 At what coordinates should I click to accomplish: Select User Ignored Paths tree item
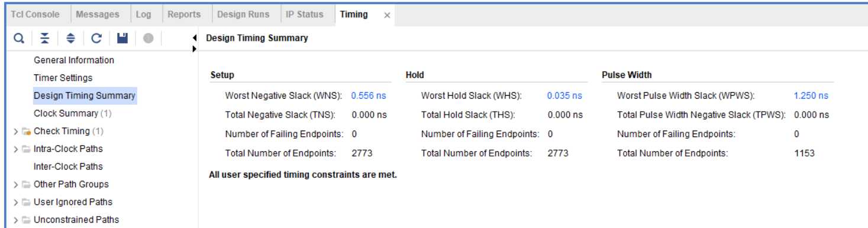(73, 202)
